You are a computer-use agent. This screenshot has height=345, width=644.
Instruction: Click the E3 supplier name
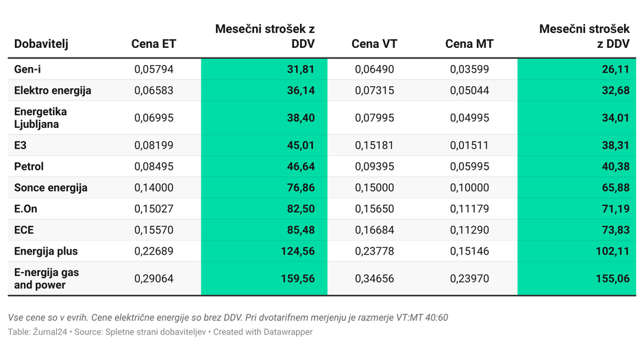pyautogui.click(x=21, y=145)
